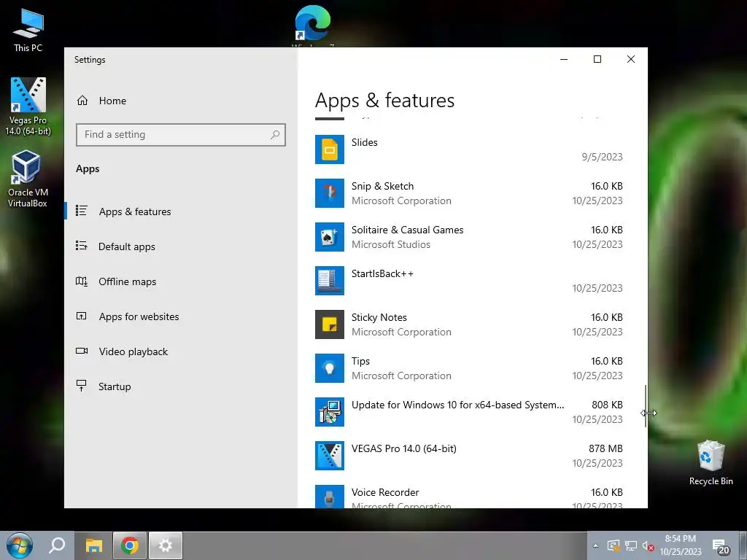Select VEGAS Pro 14.0 (64-bit) entry text
Image resolution: width=747 pixels, height=560 pixels.
tap(404, 448)
